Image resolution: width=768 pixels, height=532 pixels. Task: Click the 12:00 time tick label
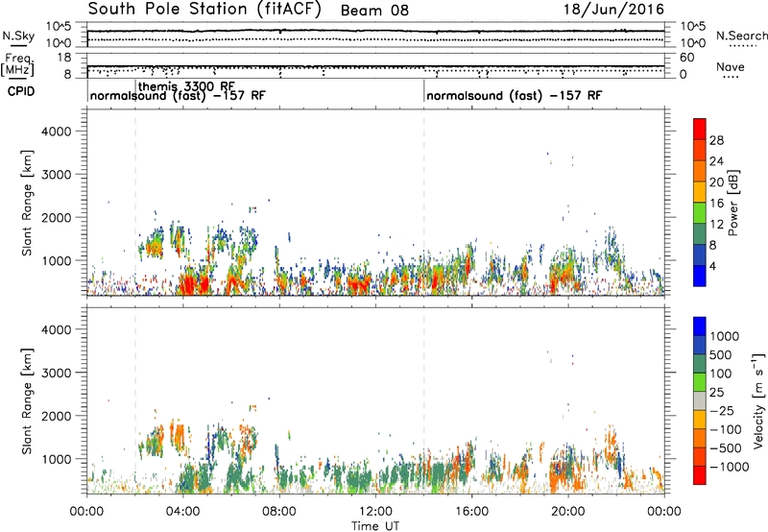click(x=375, y=512)
